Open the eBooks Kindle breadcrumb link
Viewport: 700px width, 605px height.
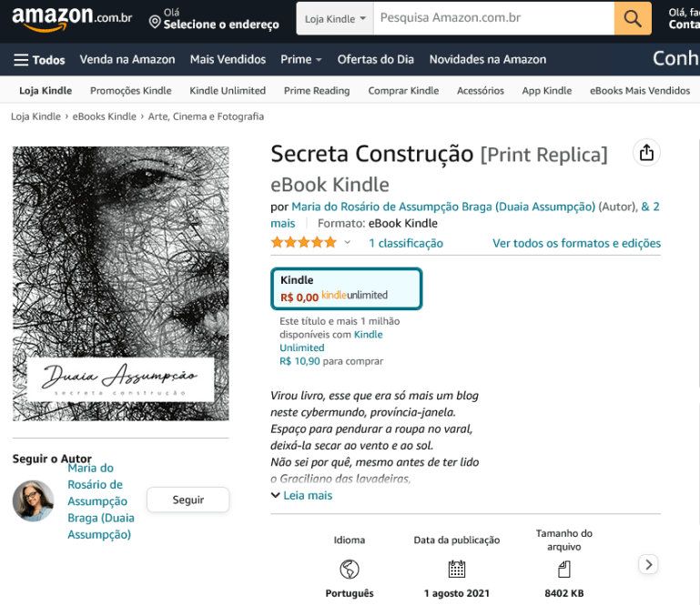click(x=105, y=116)
